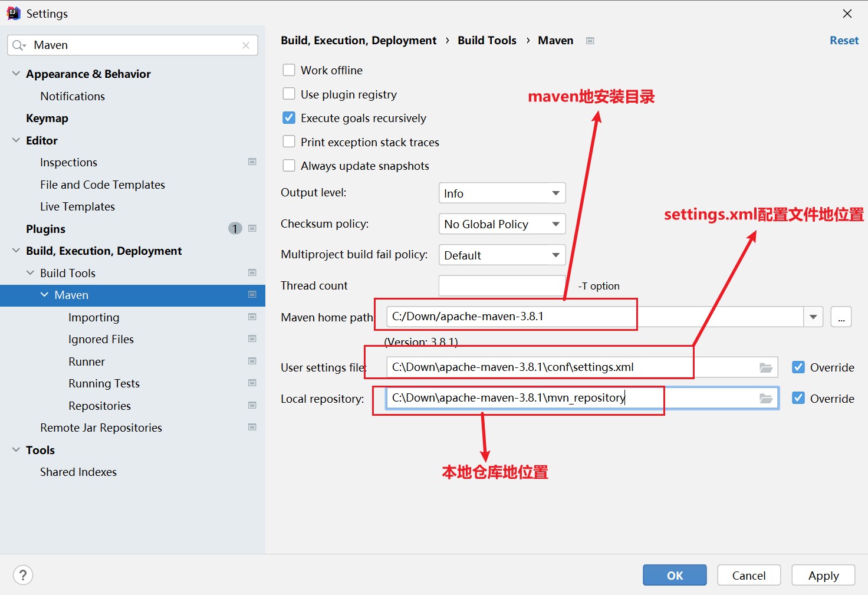Open Checksum policy dropdown
The image size is (868, 595).
[x=502, y=224]
